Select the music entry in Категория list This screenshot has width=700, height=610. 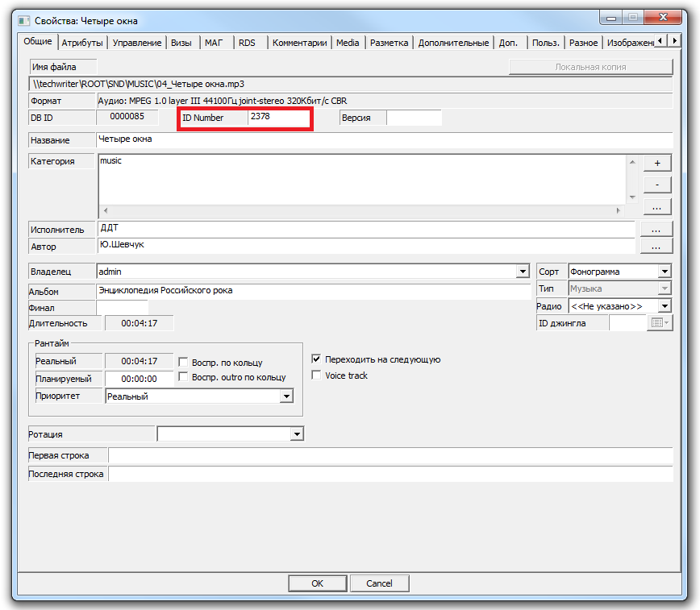pos(110,160)
